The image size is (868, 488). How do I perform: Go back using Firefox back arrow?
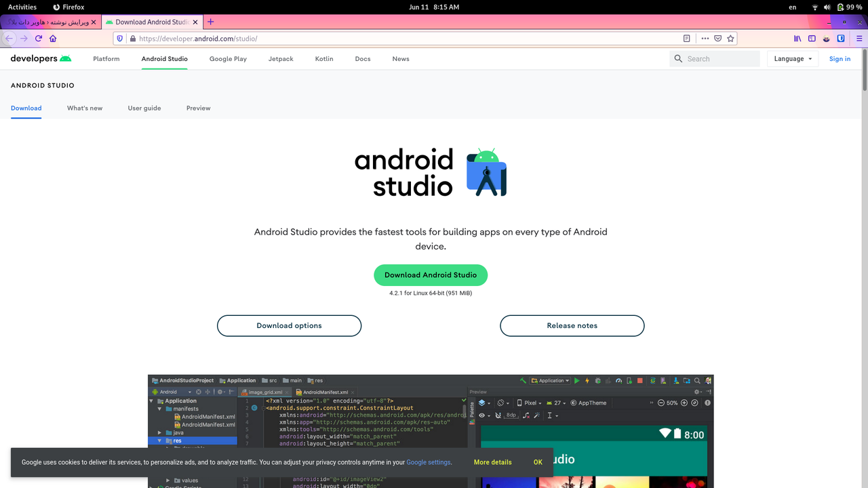(9, 39)
